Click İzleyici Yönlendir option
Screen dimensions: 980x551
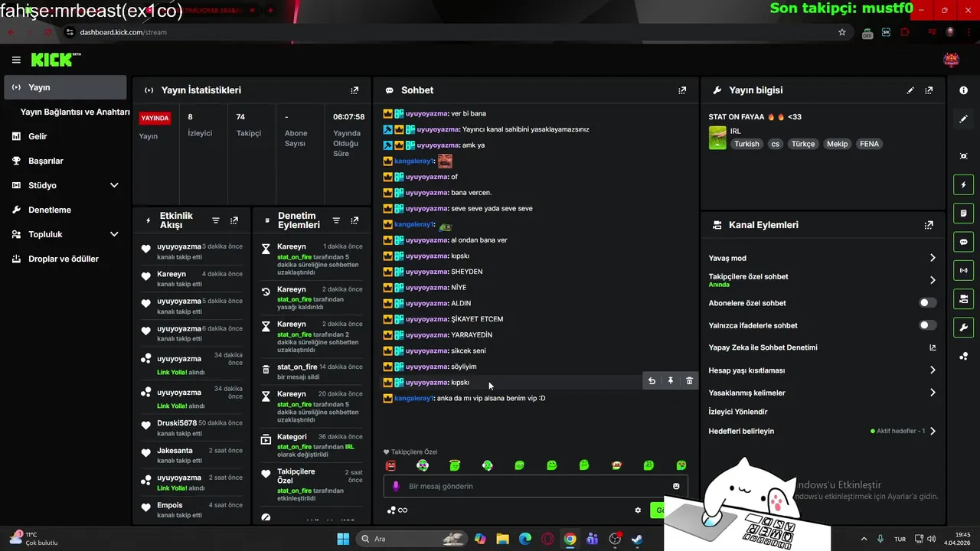738,412
